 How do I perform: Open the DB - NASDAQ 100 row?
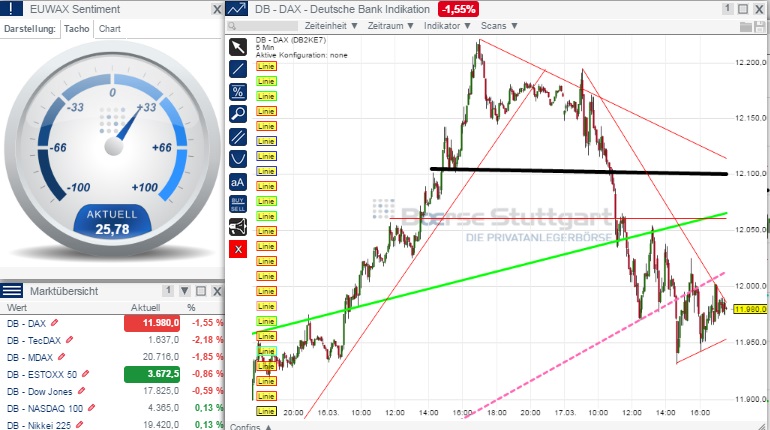(112, 408)
